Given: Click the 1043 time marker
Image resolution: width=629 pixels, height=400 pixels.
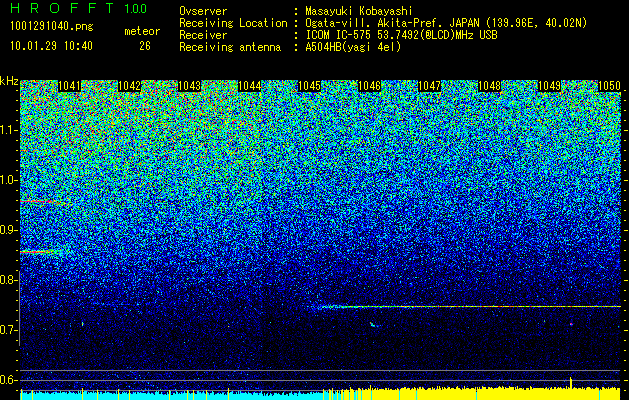Looking at the screenshot, I should coord(189,86).
